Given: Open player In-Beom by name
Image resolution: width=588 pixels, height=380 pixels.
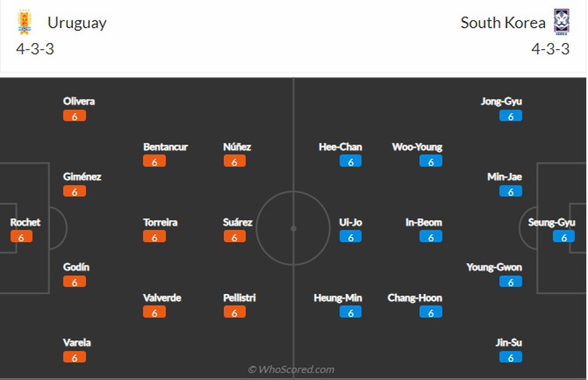Looking at the screenshot, I should click(x=424, y=222).
